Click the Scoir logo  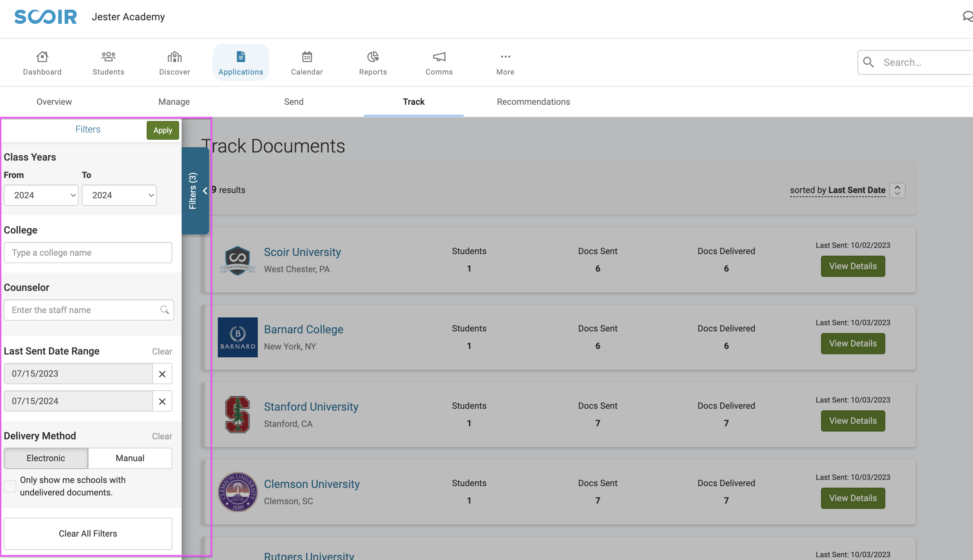click(46, 17)
